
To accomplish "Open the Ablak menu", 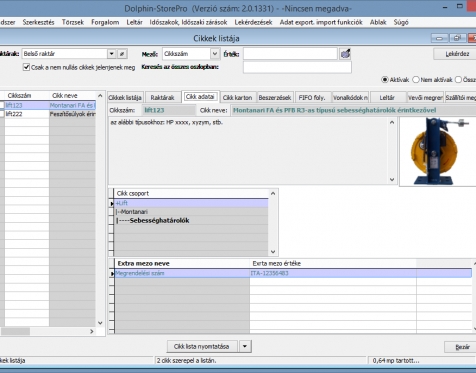I will point(378,22).
